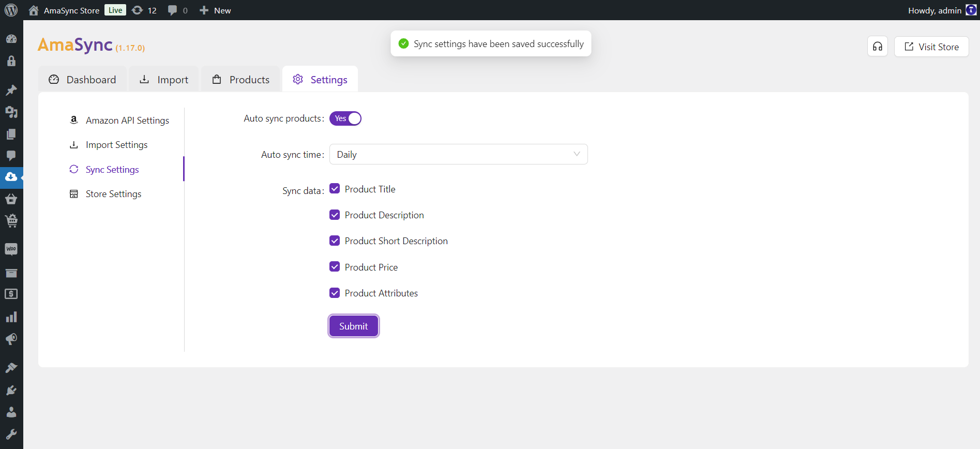This screenshot has height=449, width=980.
Task: Uncheck the Product Title checkbox
Action: 335,189
